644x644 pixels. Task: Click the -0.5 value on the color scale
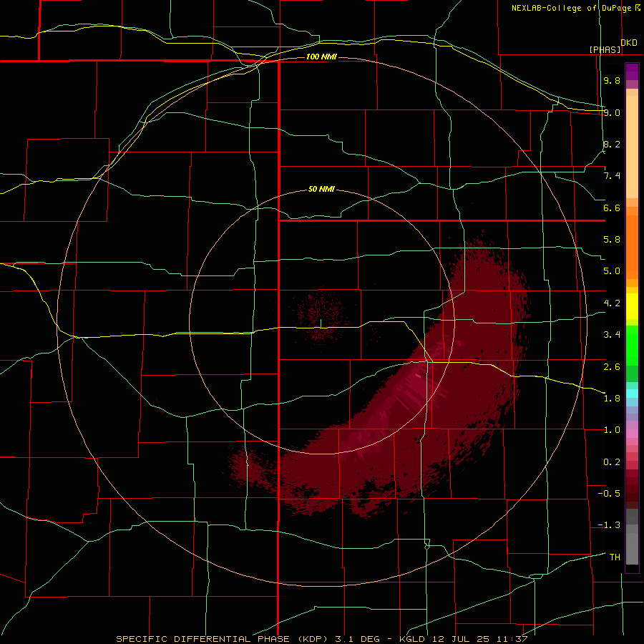pyautogui.click(x=609, y=494)
